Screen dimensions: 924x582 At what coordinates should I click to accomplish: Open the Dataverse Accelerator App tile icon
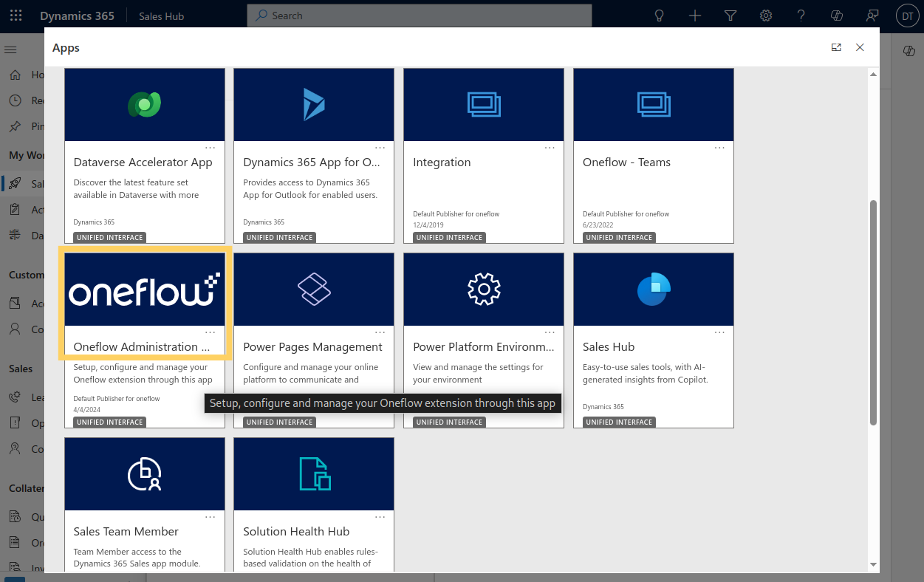[145, 105]
